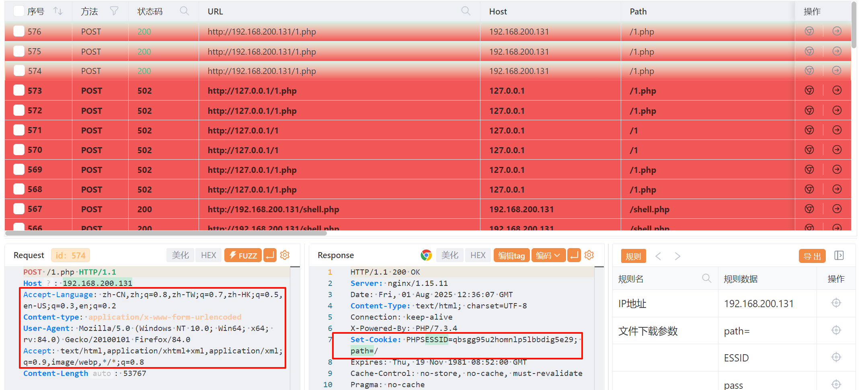Send row 576 with arrow icon

point(837,31)
